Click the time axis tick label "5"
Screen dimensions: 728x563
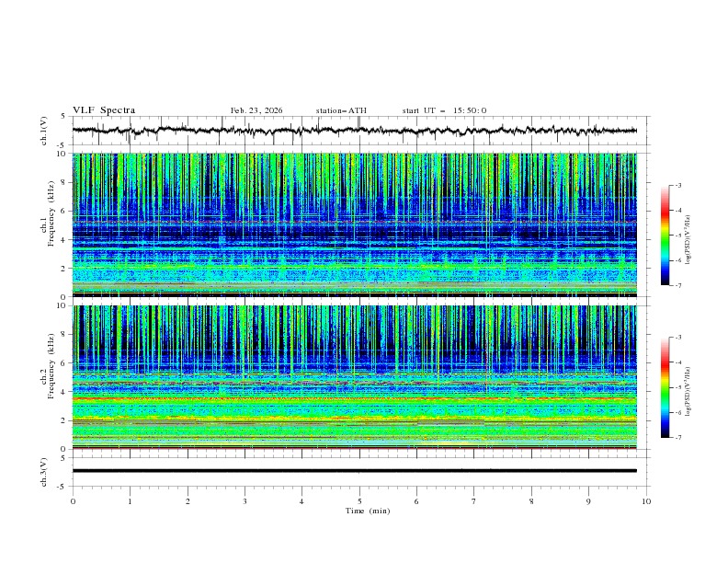(x=359, y=501)
